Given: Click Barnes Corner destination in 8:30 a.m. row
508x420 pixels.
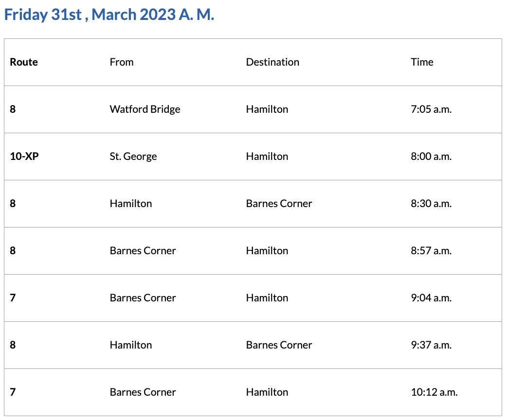Looking at the screenshot, I should pos(279,204).
